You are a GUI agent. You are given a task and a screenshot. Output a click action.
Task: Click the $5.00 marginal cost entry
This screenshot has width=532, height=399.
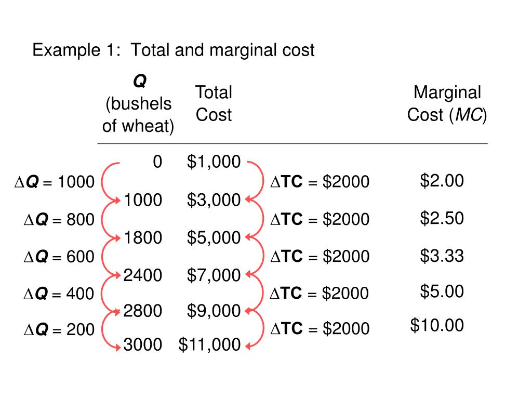pos(442,291)
